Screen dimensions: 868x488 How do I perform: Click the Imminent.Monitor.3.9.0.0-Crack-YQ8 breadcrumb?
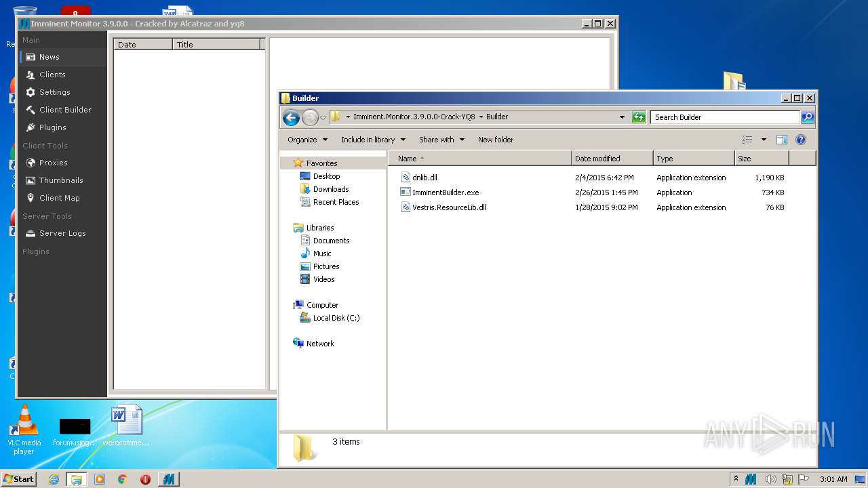[414, 117]
